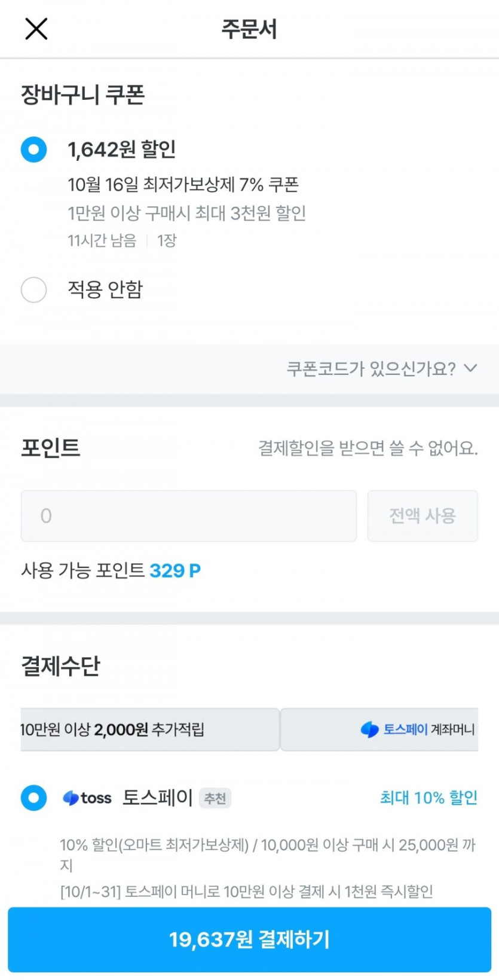The image size is (499, 980).
Task: Tap the 19,637원 결제하기 button
Action: [249, 939]
